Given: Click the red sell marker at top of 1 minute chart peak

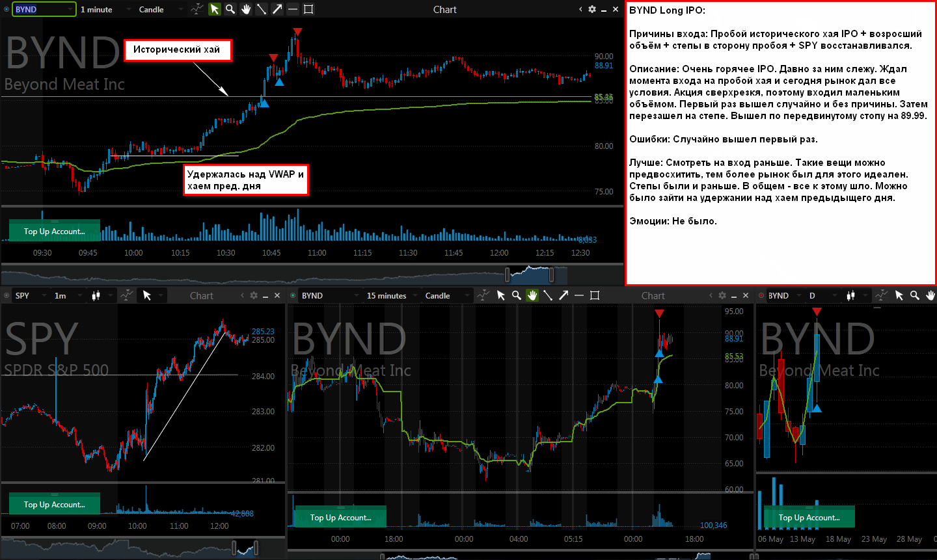Looking at the screenshot, I should (297, 32).
